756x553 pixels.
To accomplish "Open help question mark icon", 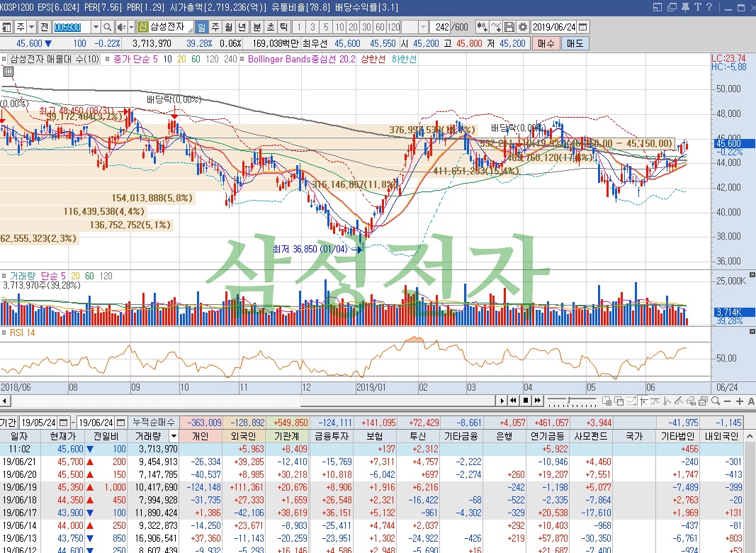I will [709, 7].
